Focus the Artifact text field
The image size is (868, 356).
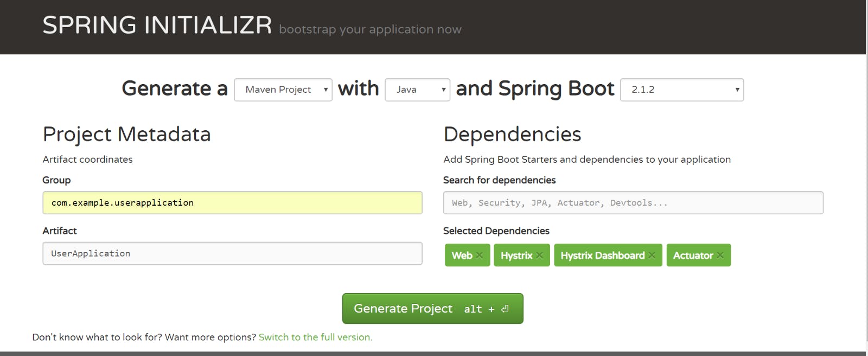pos(232,253)
